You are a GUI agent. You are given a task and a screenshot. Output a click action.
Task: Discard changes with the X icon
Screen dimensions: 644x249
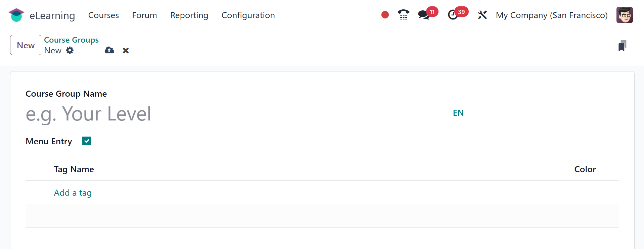tap(126, 50)
